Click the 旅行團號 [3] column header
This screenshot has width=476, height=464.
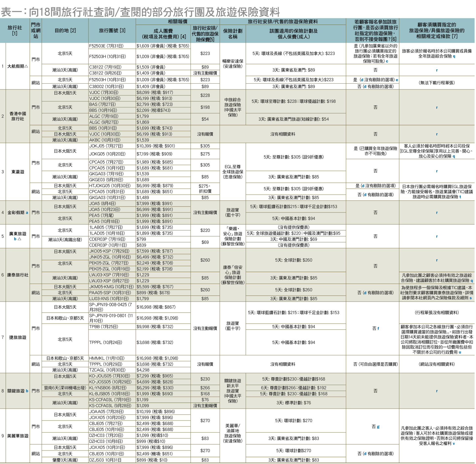[x=112, y=31]
